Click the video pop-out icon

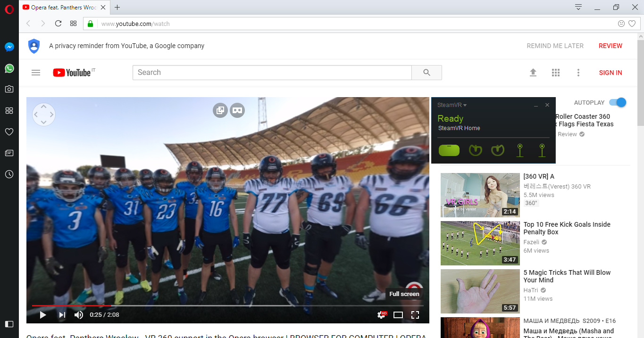[x=220, y=110]
